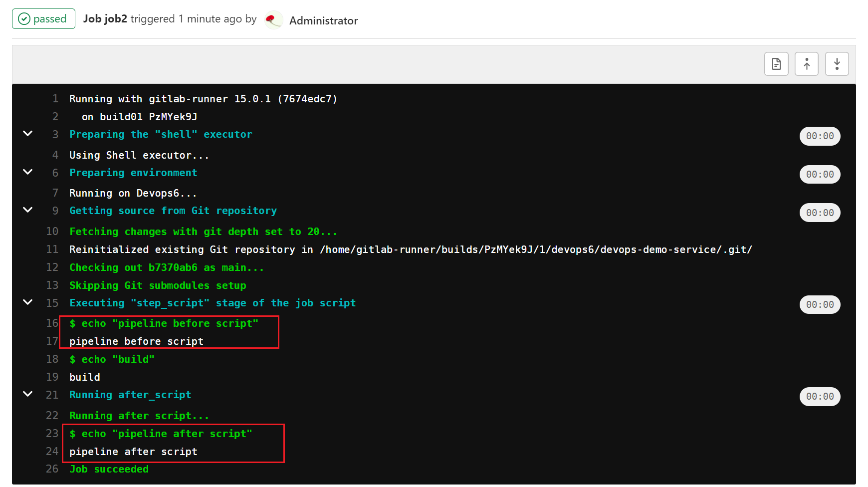Image resolution: width=868 pixels, height=487 pixels.
Task: Click the Running after_script header text
Action: [x=130, y=395]
